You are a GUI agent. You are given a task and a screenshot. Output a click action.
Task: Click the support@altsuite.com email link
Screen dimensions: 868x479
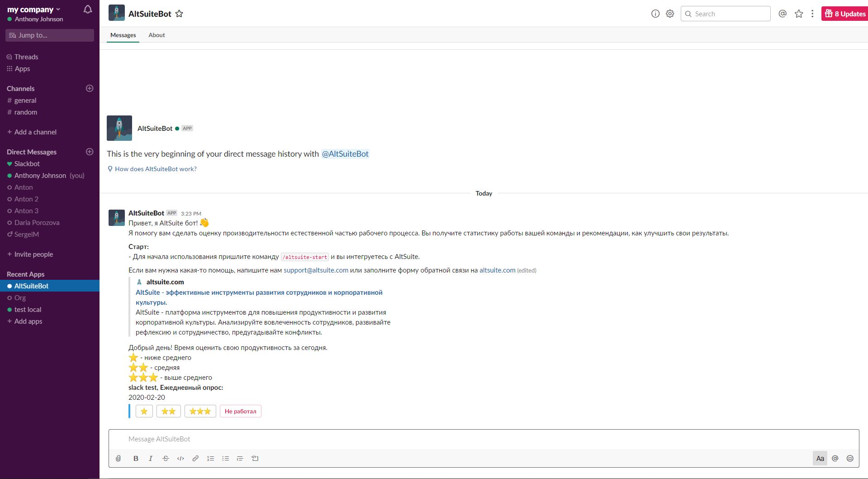316,270
